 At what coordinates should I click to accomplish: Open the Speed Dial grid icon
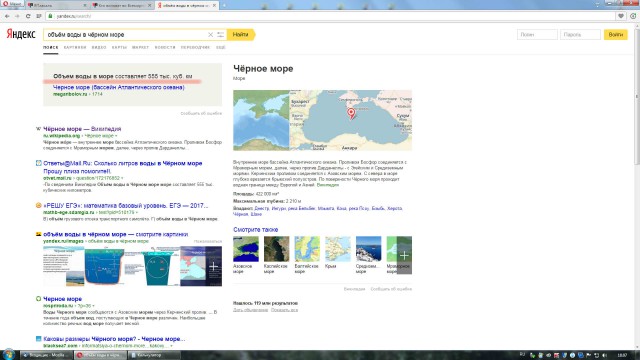pyautogui.click(x=39, y=16)
